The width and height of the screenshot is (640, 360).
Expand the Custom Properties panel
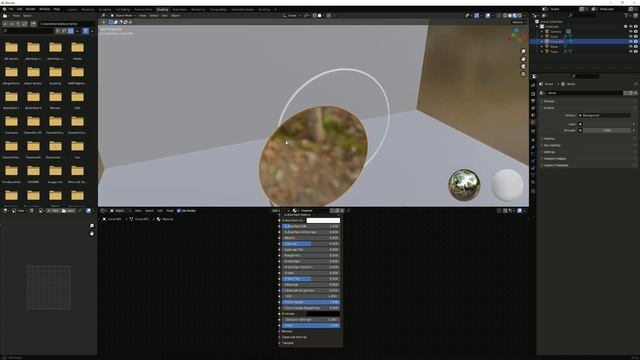(556, 165)
